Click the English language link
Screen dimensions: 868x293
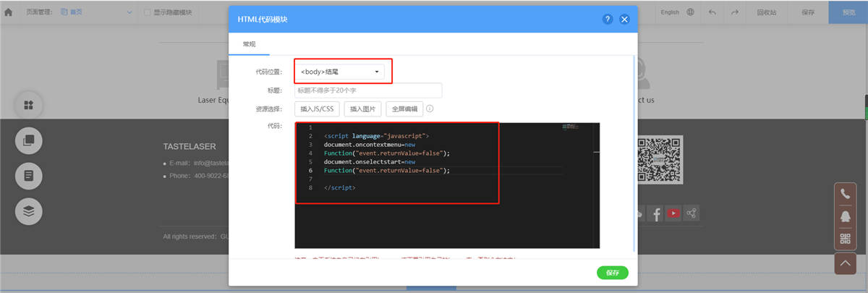[670, 12]
